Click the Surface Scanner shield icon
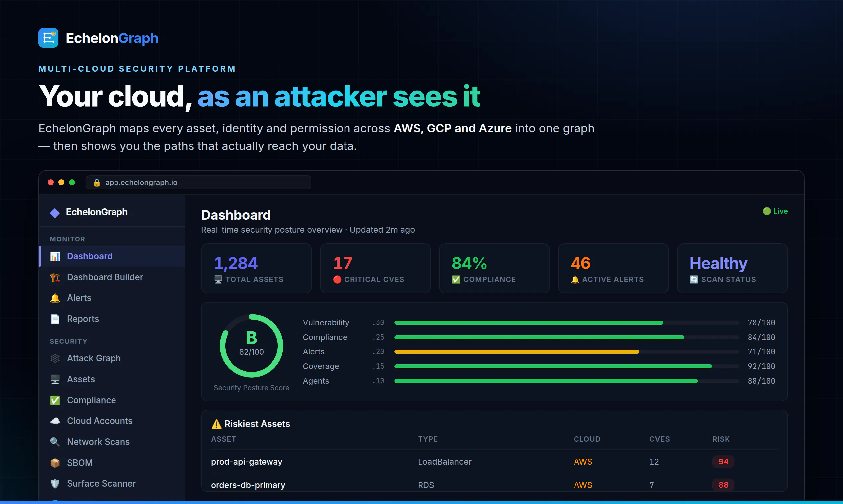Screen dimensions: 843x504 coord(55,484)
